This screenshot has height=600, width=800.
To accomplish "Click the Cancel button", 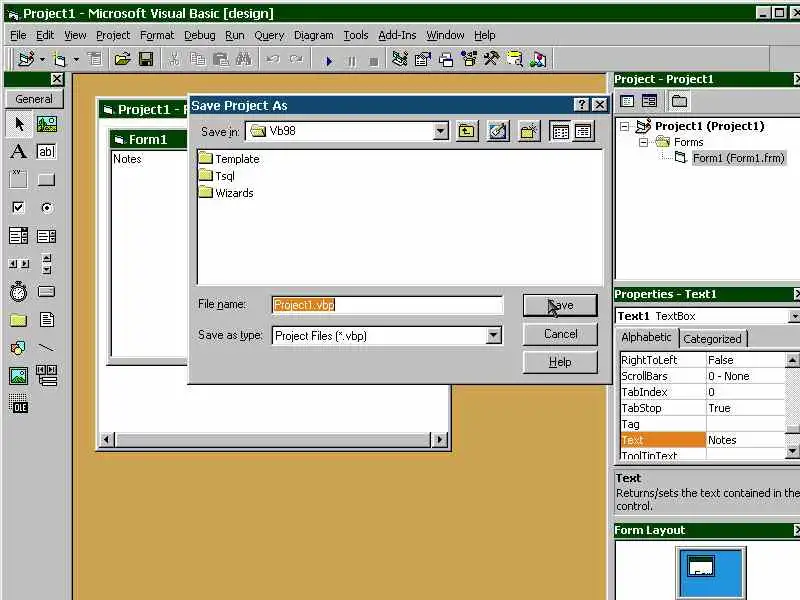I will click(x=560, y=334).
